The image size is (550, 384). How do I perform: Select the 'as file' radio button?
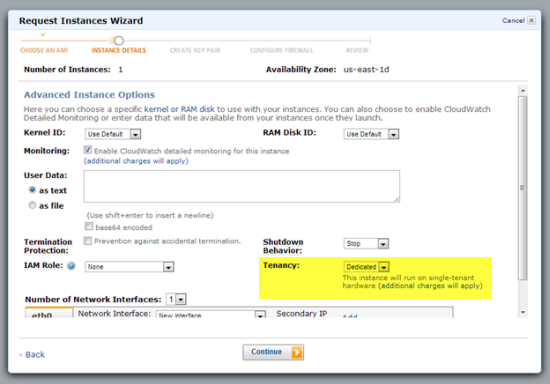coord(32,205)
